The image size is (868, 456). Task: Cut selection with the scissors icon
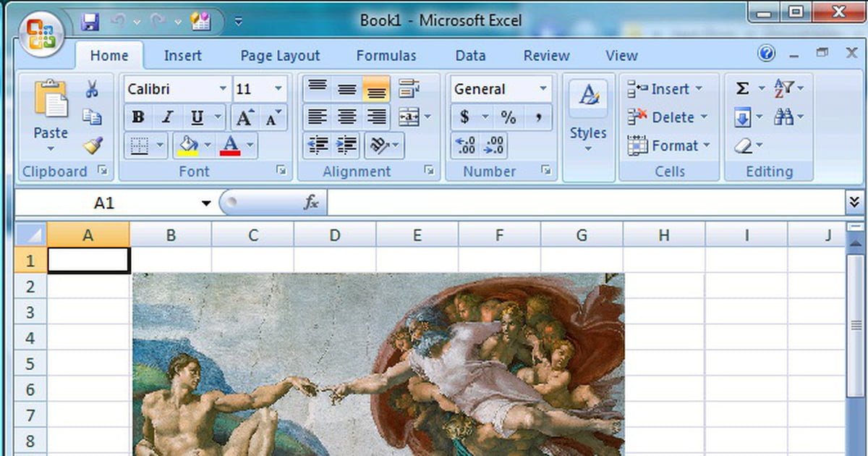click(92, 89)
